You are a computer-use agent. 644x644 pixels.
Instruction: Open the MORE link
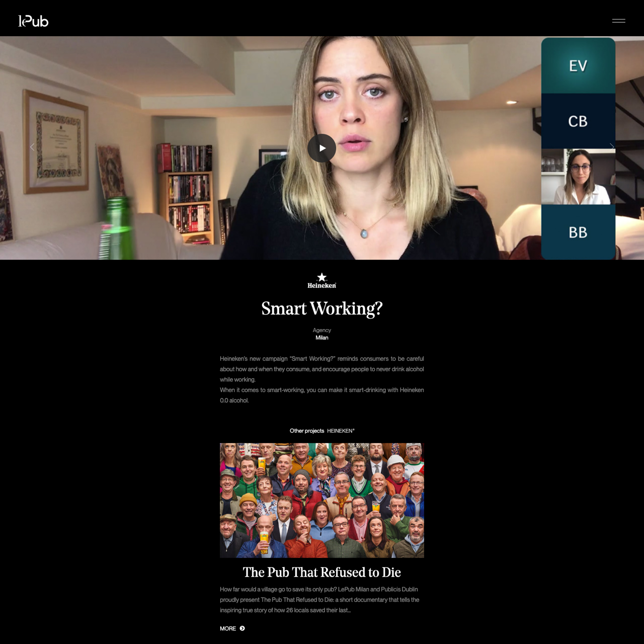[228, 628]
